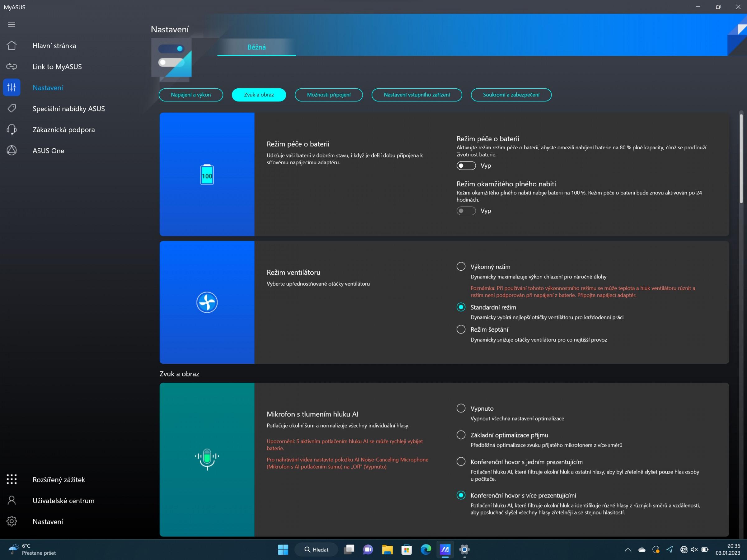This screenshot has height=560, width=747.
Task: Click the network globe tray icon
Action: (x=684, y=549)
